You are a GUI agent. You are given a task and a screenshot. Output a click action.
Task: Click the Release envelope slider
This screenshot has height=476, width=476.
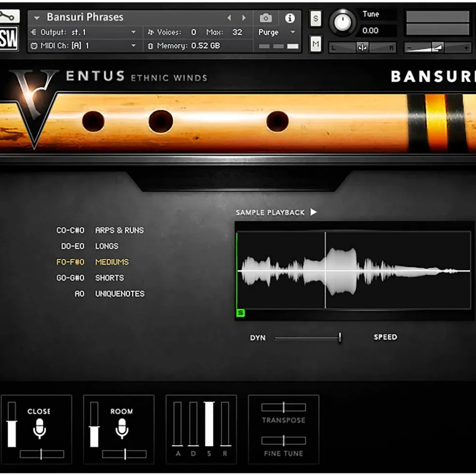pos(225,424)
